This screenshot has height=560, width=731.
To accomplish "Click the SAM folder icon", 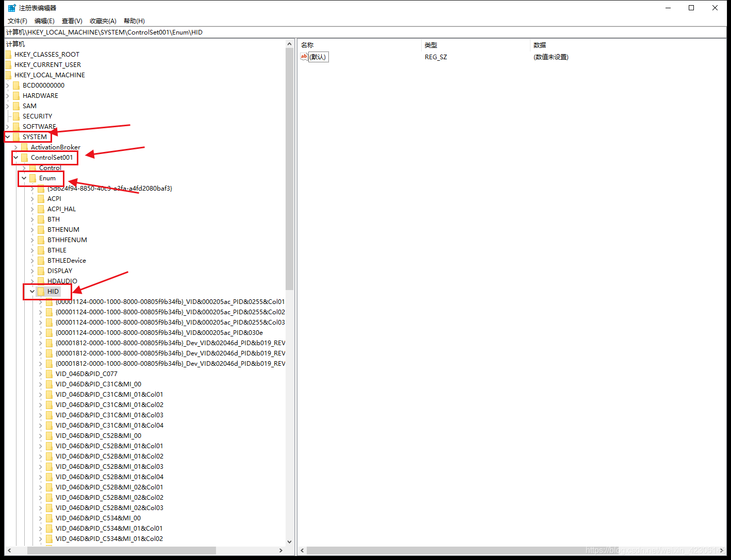I will click(16, 106).
